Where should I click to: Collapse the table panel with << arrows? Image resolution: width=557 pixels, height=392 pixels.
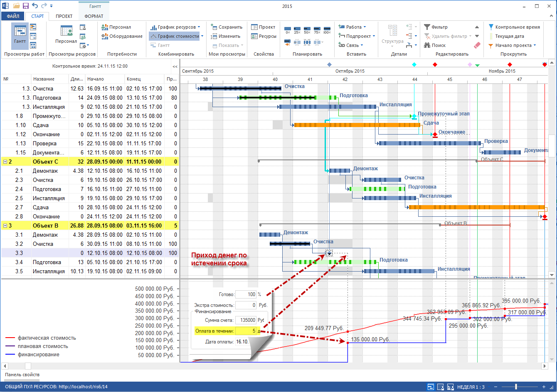pos(175,66)
